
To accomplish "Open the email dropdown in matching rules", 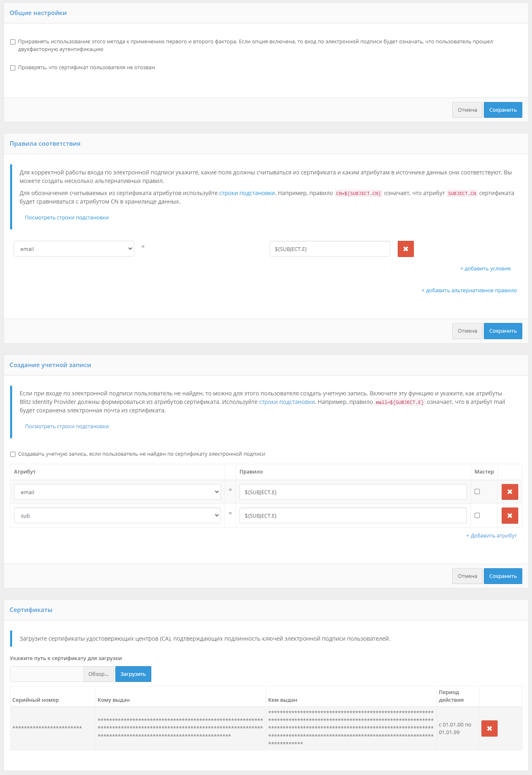I will [x=74, y=249].
